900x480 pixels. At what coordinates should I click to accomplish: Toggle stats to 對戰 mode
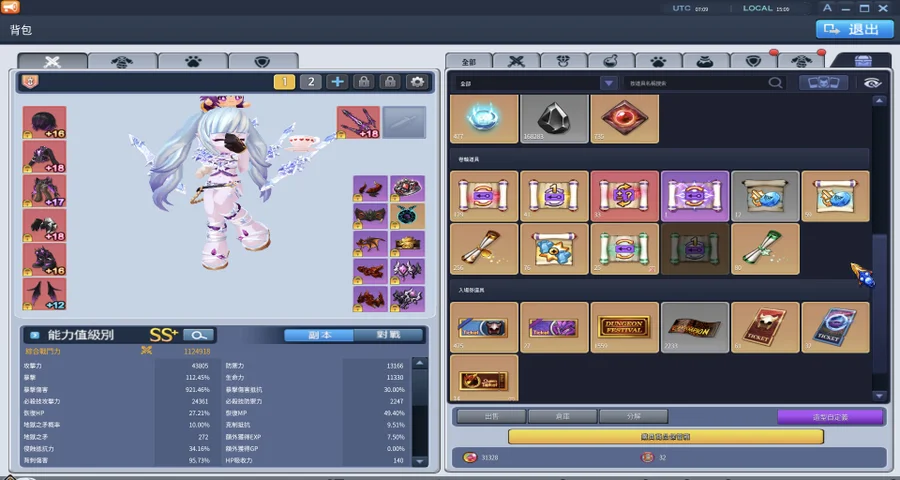coord(389,335)
